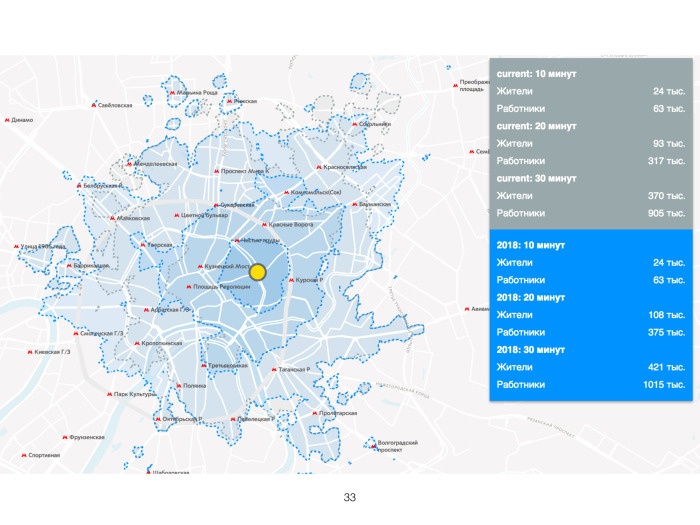
Task: Click the 'current: 30 минут' heading
Action: (x=536, y=179)
